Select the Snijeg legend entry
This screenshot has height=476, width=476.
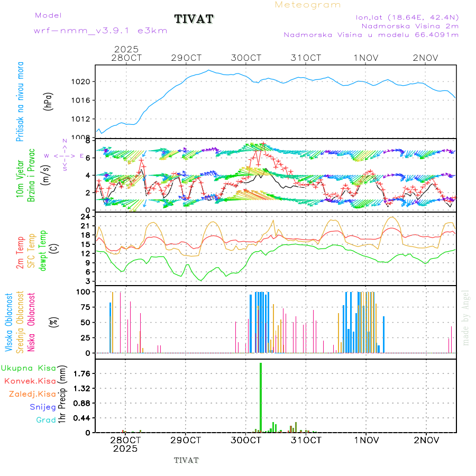[x=43, y=407]
